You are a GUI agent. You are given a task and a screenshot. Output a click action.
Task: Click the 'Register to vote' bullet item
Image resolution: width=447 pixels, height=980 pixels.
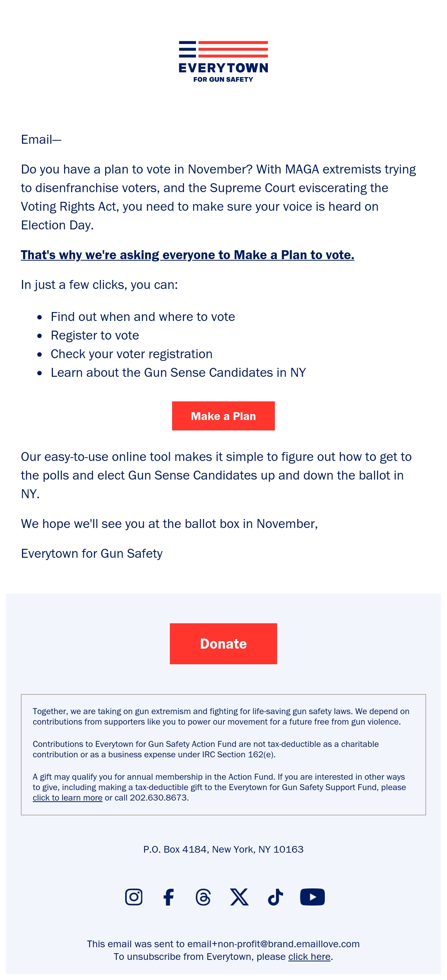(x=95, y=335)
